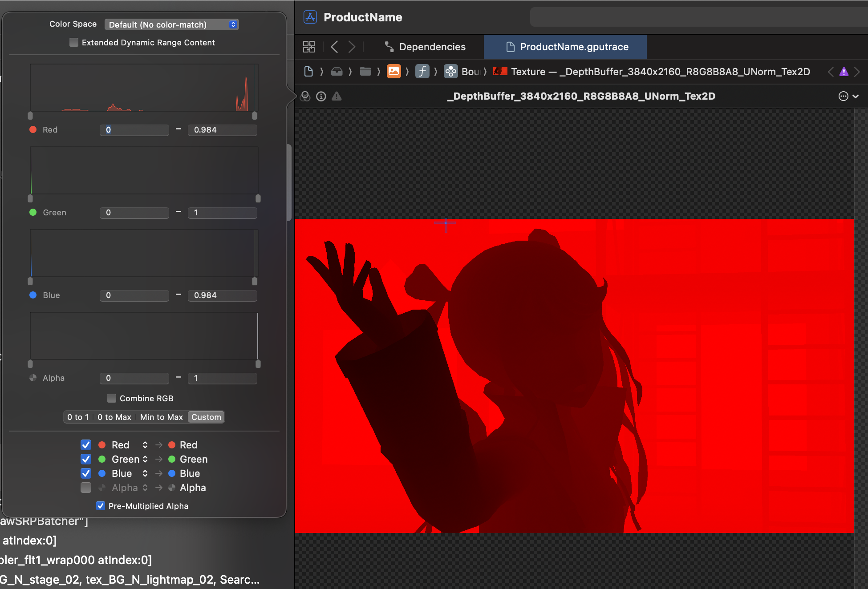Click the texture resource icon in breadcrumb
Image resolution: width=868 pixels, height=589 pixels.
[501, 72]
